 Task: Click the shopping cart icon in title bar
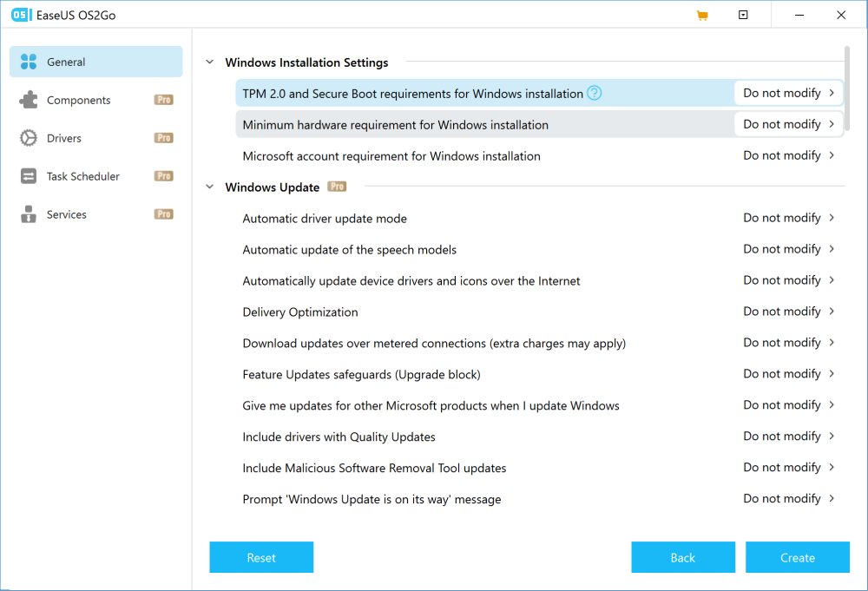[x=702, y=16]
